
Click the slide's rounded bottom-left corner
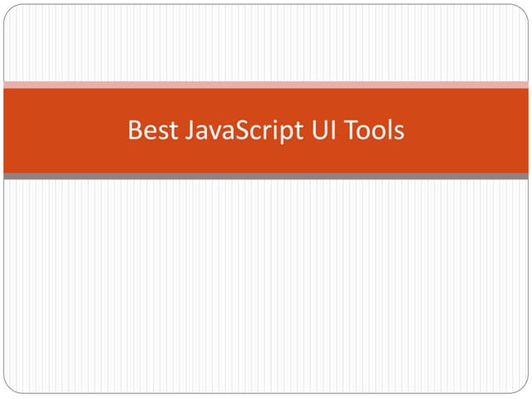[10, 387]
